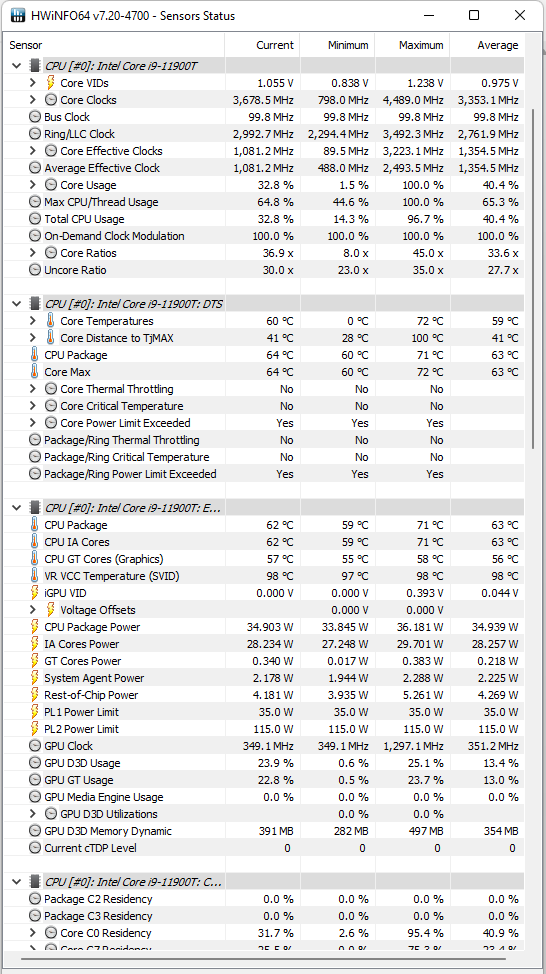Screen dimensions: 546x974
Task: Expand the Voltage Offsets row
Action: (33, 610)
